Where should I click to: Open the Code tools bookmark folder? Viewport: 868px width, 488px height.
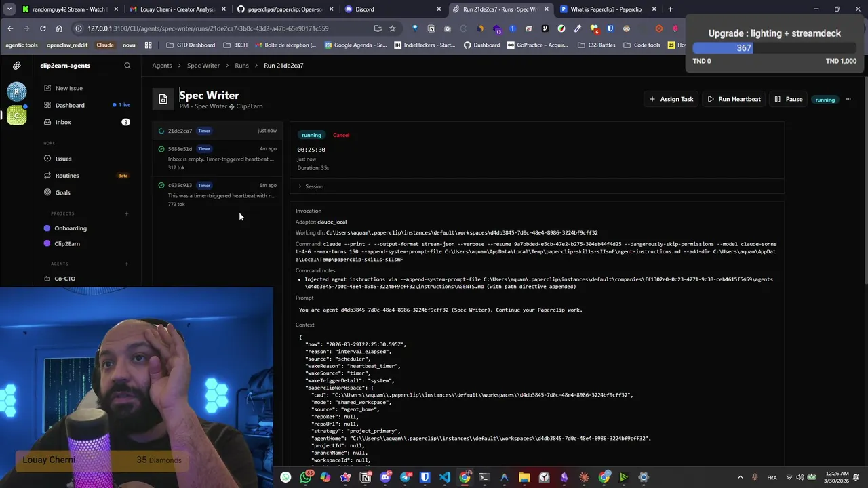point(641,45)
